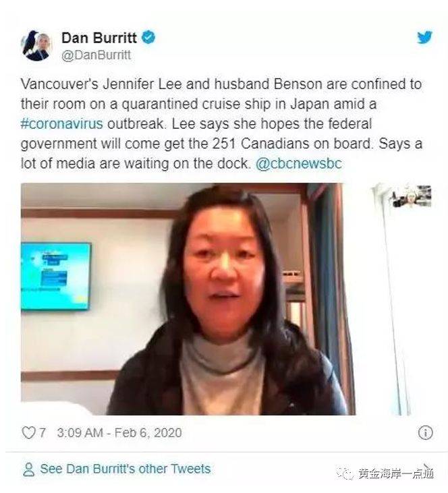448x493 pixels.
Task: Open the tweet info circle icon
Action: pyautogui.click(x=425, y=432)
